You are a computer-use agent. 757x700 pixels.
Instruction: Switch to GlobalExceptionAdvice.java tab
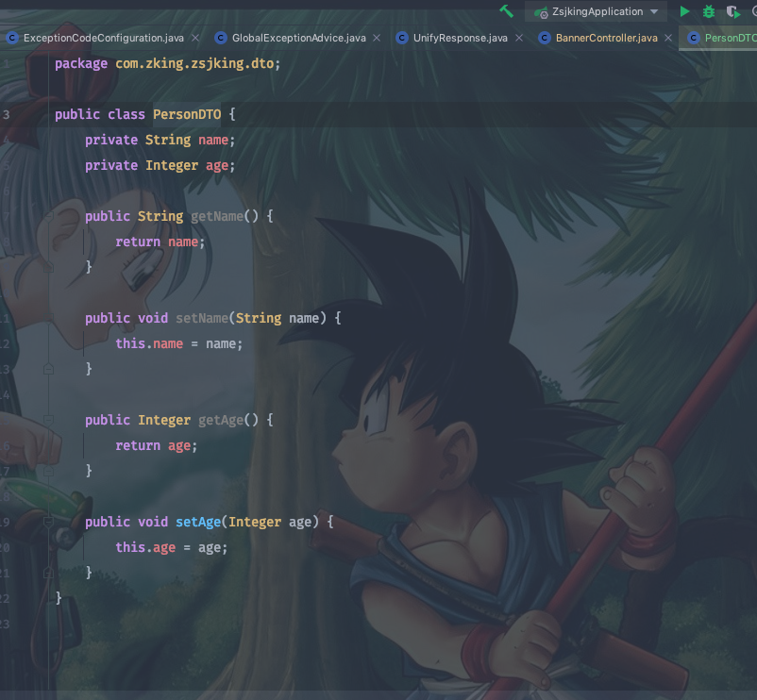click(x=299, y=38)
